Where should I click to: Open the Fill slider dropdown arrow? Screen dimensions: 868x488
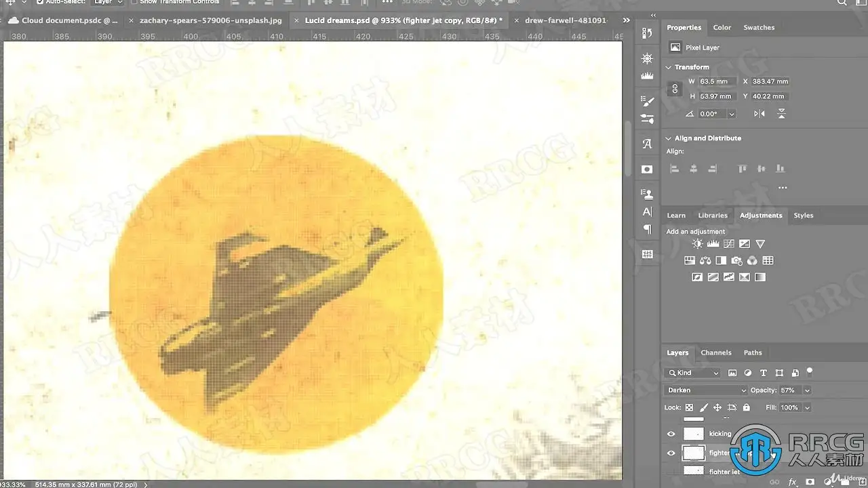point(807,407)
